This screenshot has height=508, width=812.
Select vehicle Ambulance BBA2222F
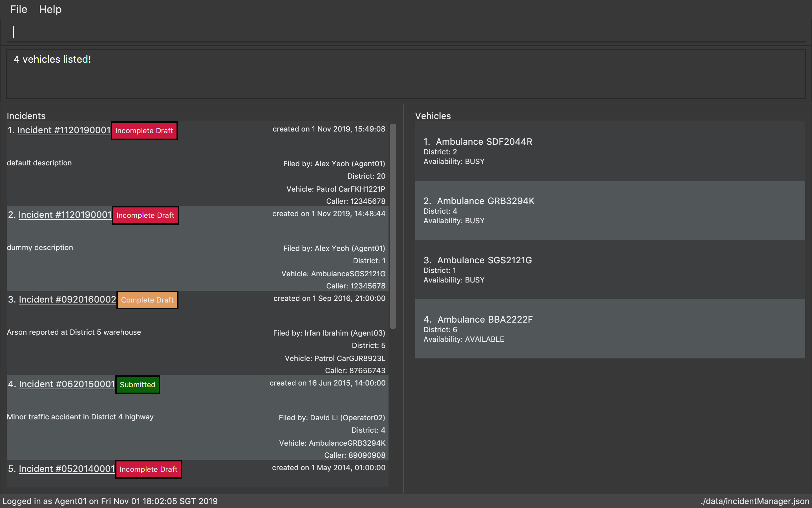[610, 329]
